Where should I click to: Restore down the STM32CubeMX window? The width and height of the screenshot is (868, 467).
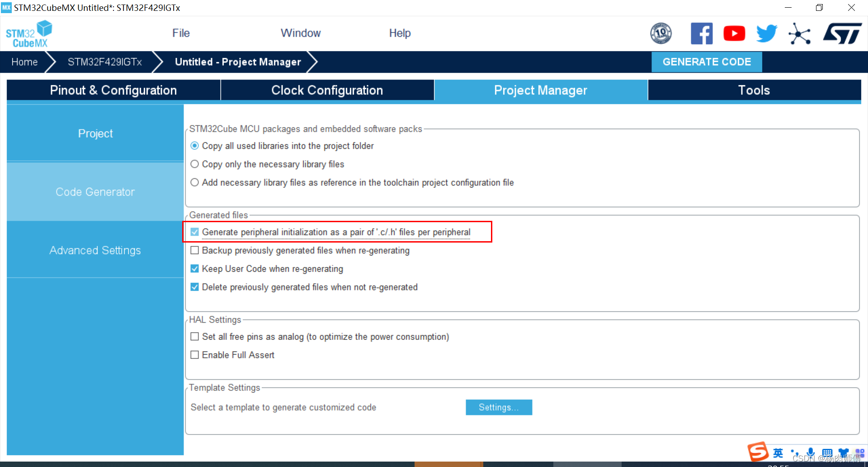[x=819, y=8]
